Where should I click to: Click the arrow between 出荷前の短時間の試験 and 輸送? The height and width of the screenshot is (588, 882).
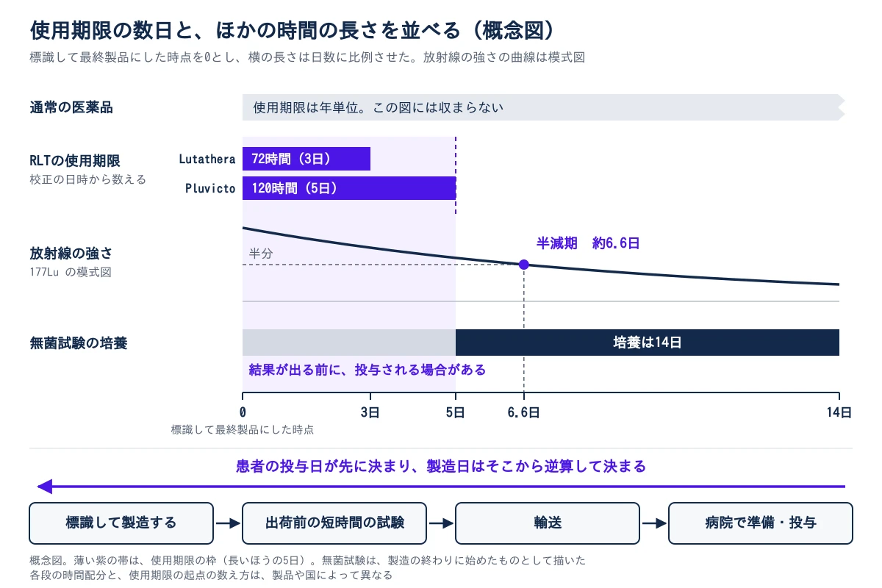(441, 523)
